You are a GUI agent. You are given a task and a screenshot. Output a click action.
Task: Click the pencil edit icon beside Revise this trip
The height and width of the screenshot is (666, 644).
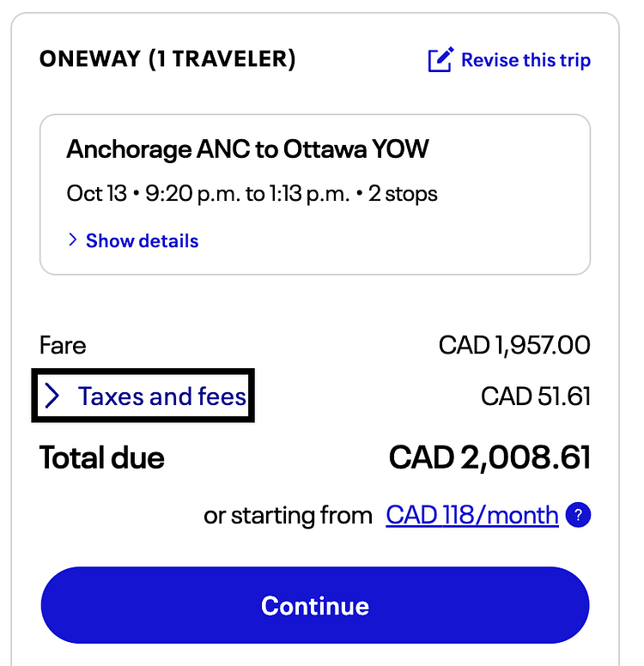[440, 60]
